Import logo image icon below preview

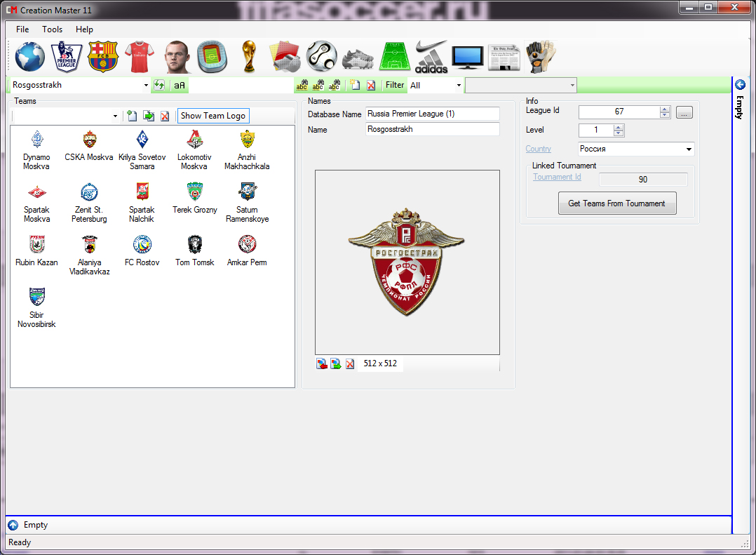click(322, 363)
